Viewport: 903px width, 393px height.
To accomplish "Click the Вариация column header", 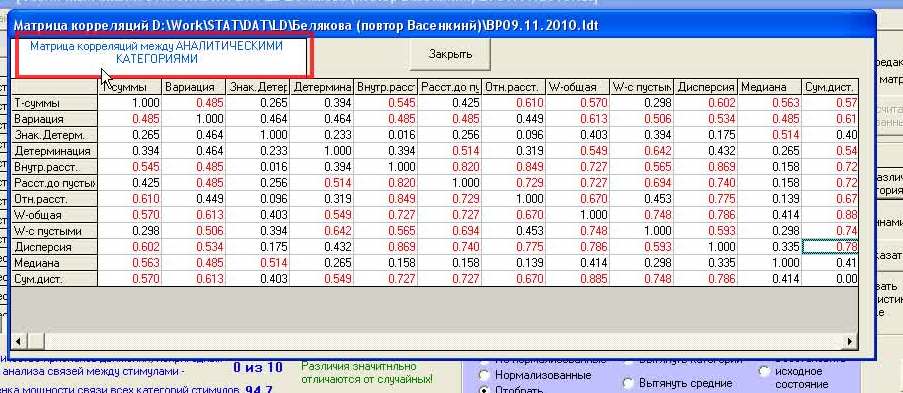I will 194,87.
